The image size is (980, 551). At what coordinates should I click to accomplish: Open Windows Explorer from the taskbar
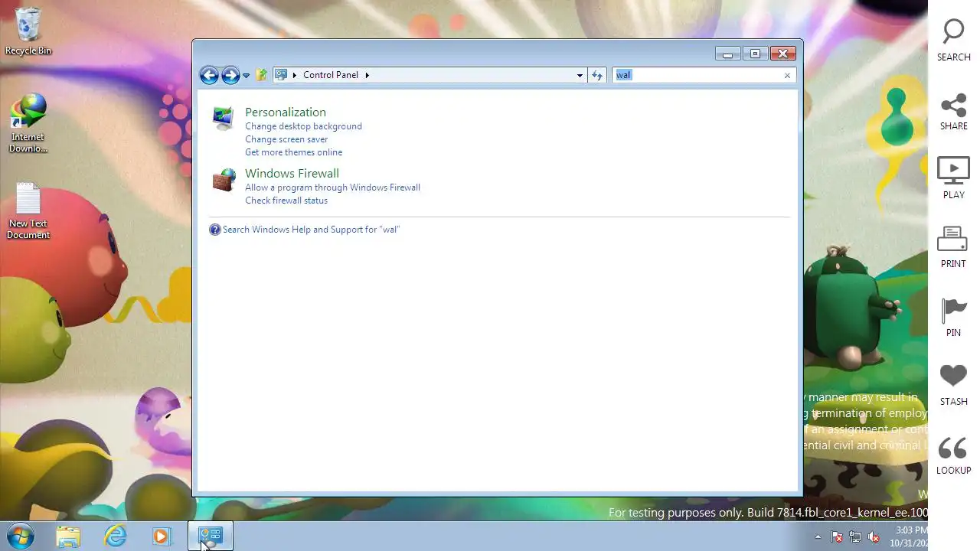click(x=68, y=536)
